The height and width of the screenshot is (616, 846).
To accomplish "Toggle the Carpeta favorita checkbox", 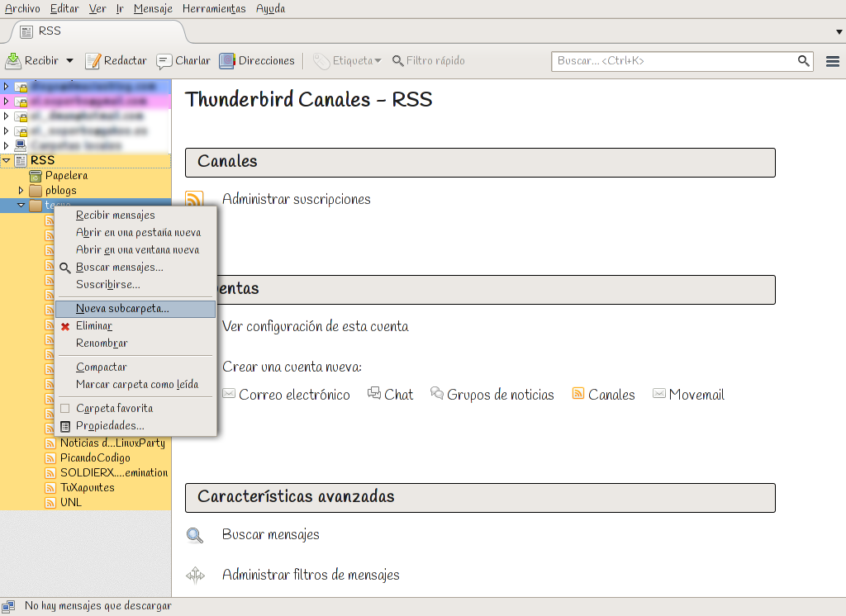I will (x=65, y=409).
